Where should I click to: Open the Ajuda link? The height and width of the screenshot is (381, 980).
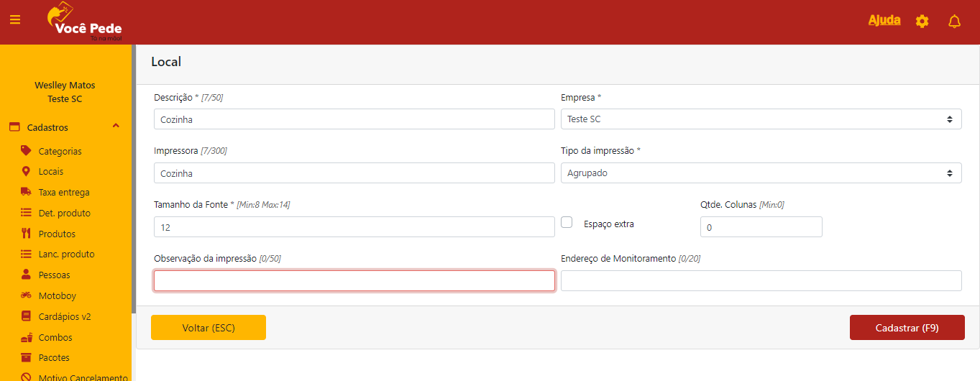pos(884,20)
